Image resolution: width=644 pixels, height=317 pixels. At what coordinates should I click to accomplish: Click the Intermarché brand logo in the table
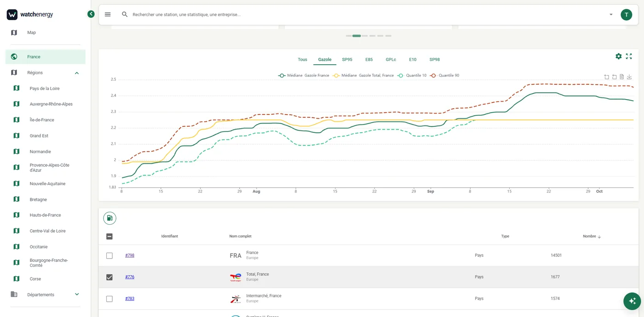pos(236,299)
